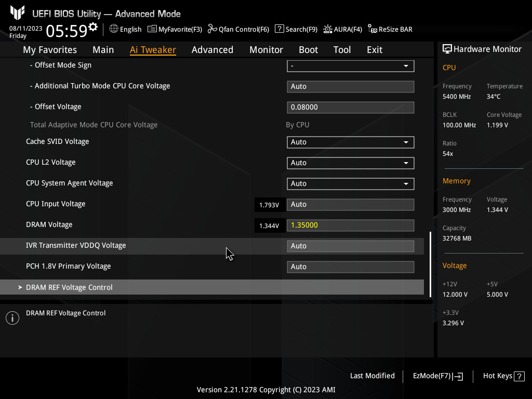532x399 pixels.
Task: Switch to My Favorites tab
Action: tap(50, 49)
